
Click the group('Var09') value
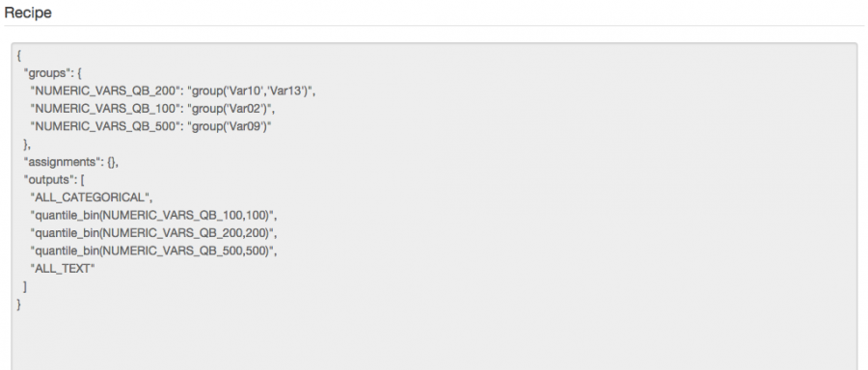point(230,126)
